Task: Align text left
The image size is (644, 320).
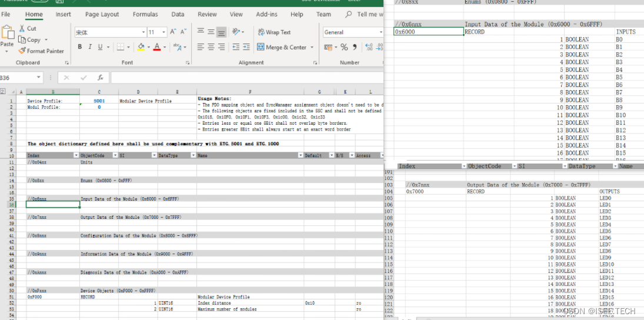Action: point(201,47)
